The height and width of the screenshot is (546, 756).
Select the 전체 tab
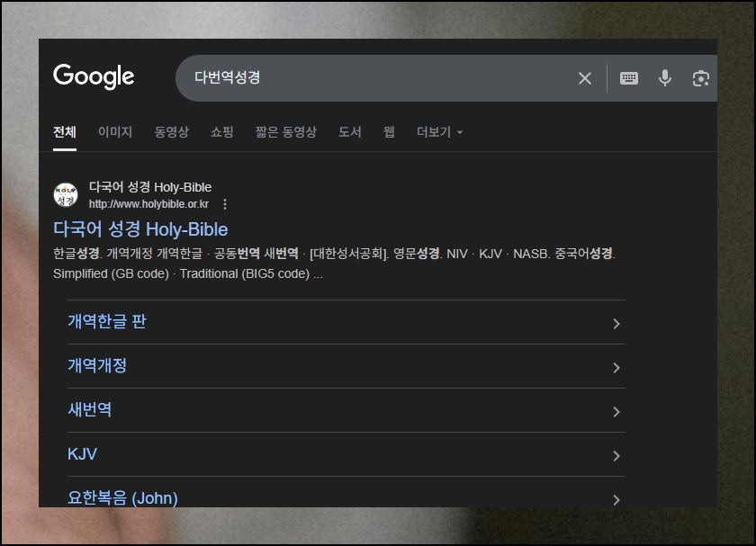tap(65, 132)
